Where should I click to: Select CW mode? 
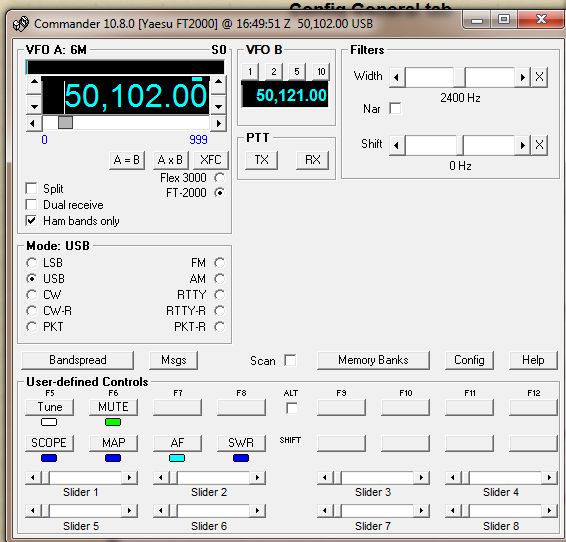(x=31, y=295)
